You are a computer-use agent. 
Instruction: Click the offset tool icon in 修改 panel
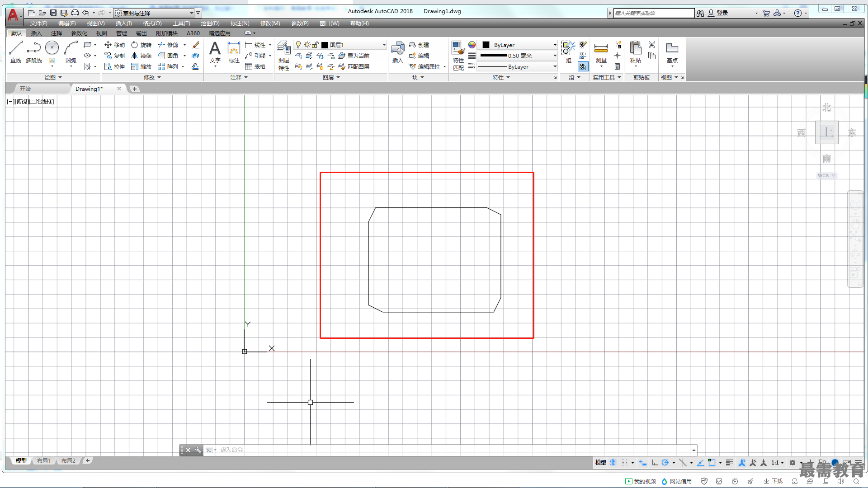pos(195,66)
